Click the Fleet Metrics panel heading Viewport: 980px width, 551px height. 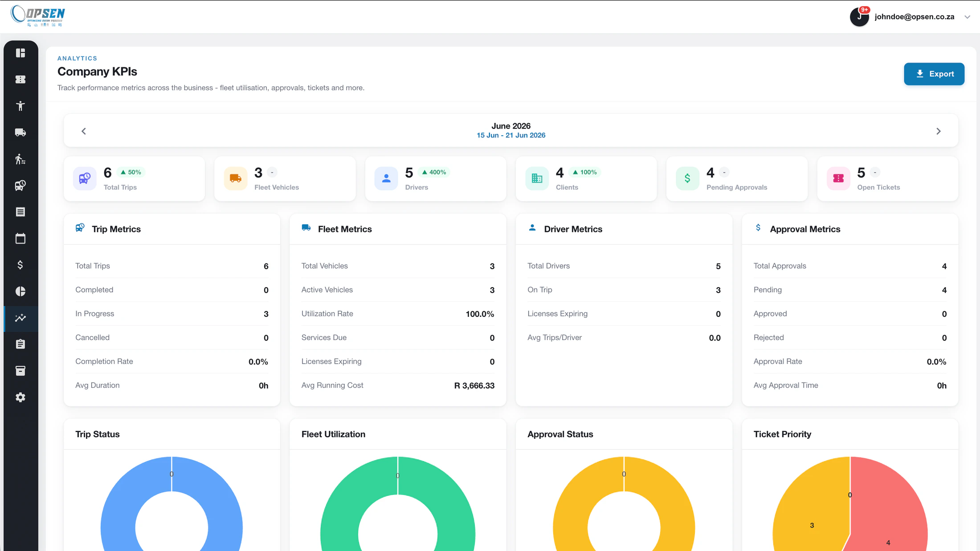tap(345, 229)
